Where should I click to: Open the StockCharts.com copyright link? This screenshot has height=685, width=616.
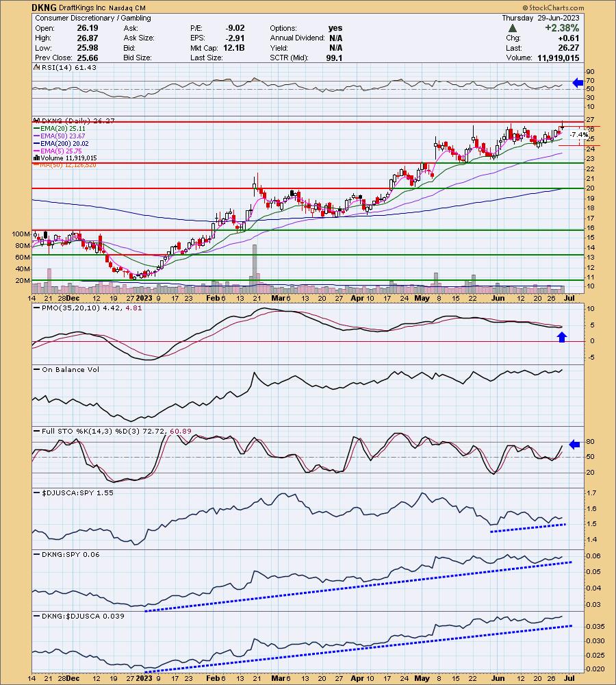tap(553, 8)
